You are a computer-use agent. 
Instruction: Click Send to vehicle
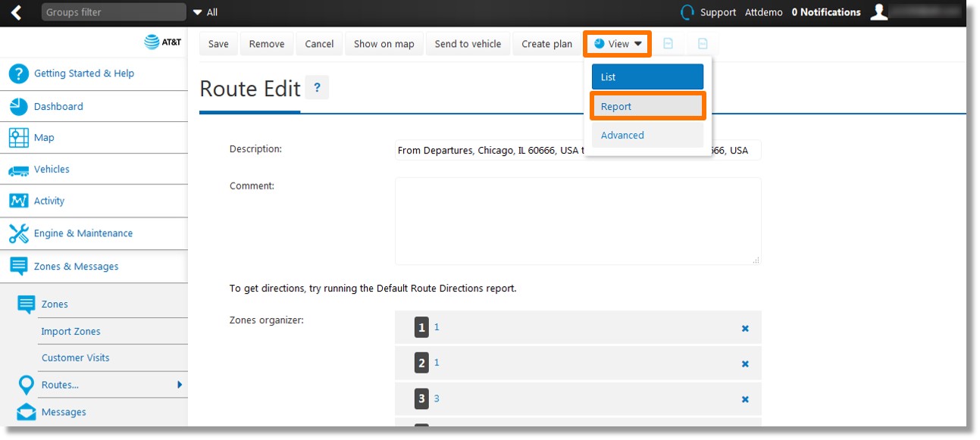468,44
